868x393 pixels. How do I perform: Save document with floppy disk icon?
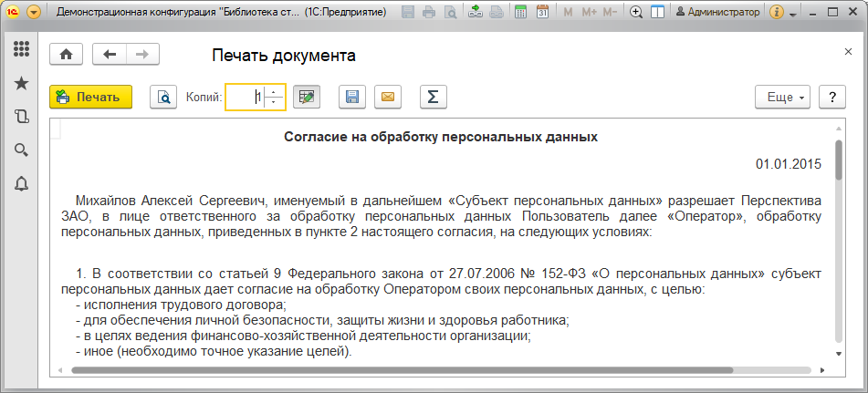(352, 97)
